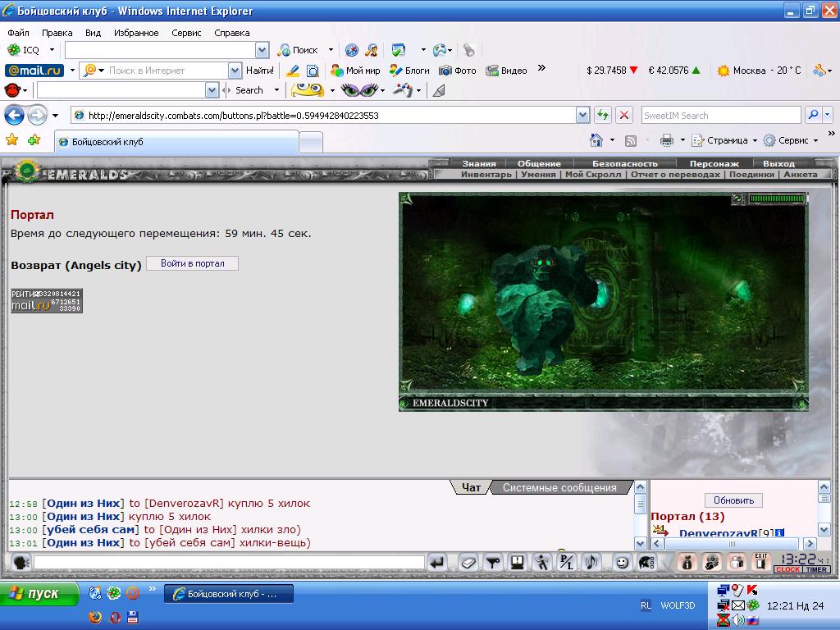Click the Обновить button
The height and width of the screenshot is (630, 840).
(x=733, y=500)
